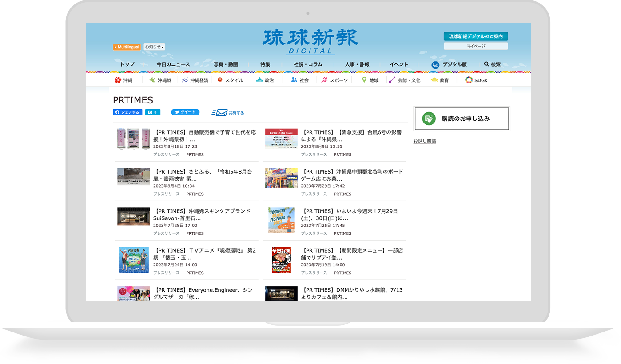Open the 沖縄経済 chart icon

185,80
